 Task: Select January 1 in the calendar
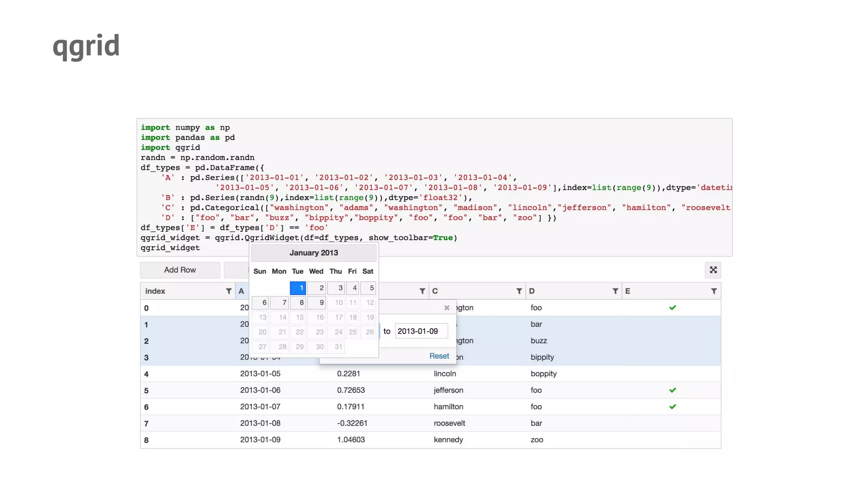(298, 288)
